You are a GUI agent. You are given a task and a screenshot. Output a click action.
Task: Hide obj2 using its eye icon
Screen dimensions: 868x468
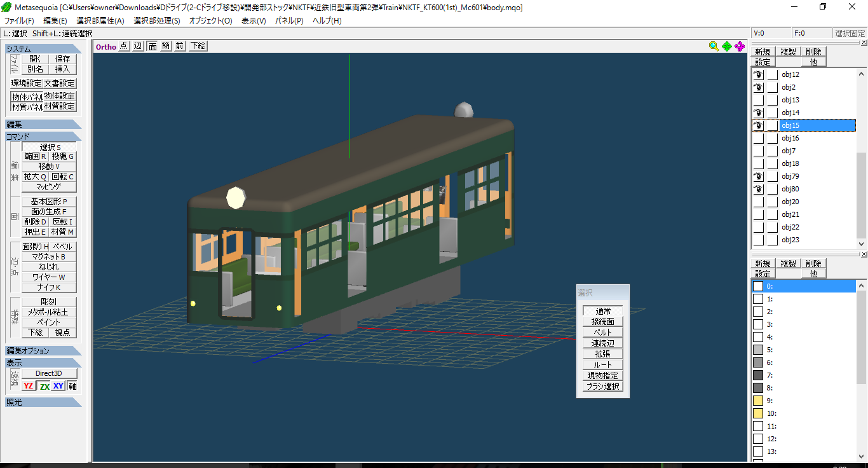pos(759,87)
